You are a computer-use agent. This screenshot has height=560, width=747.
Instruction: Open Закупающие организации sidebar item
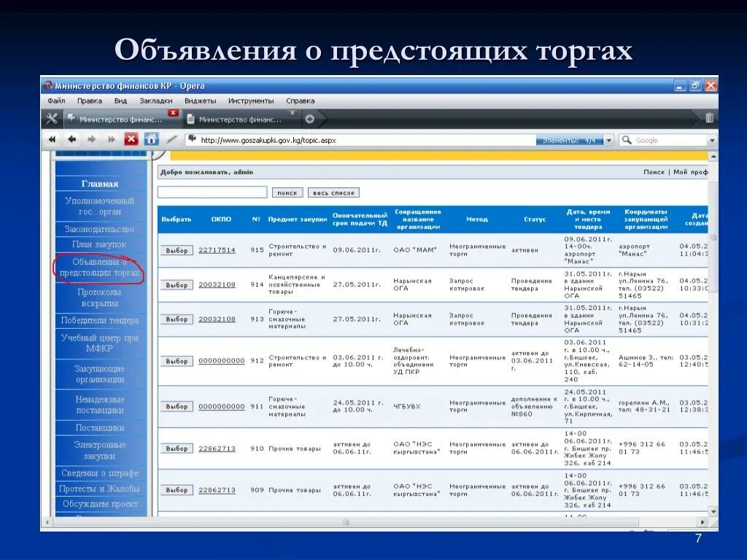(99, 374)
